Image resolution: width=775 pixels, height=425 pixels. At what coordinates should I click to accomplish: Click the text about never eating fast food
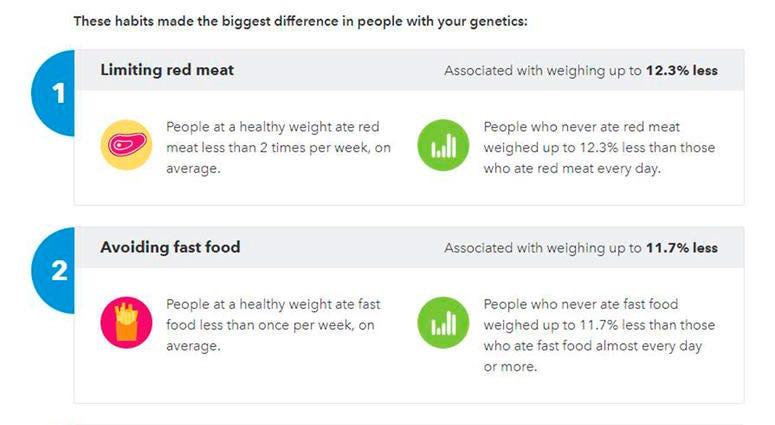click(599, 335)
